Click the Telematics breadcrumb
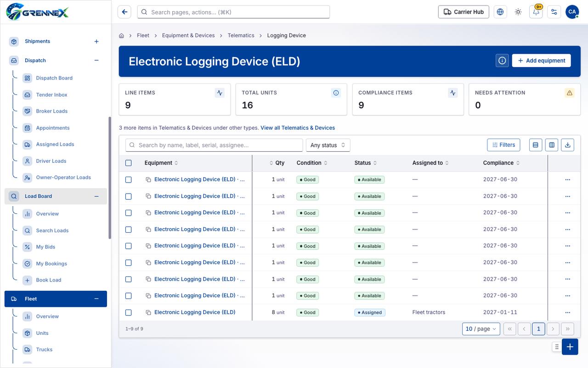Image resolution: width=588 pixels, height=368 pixels. [241, 35]
